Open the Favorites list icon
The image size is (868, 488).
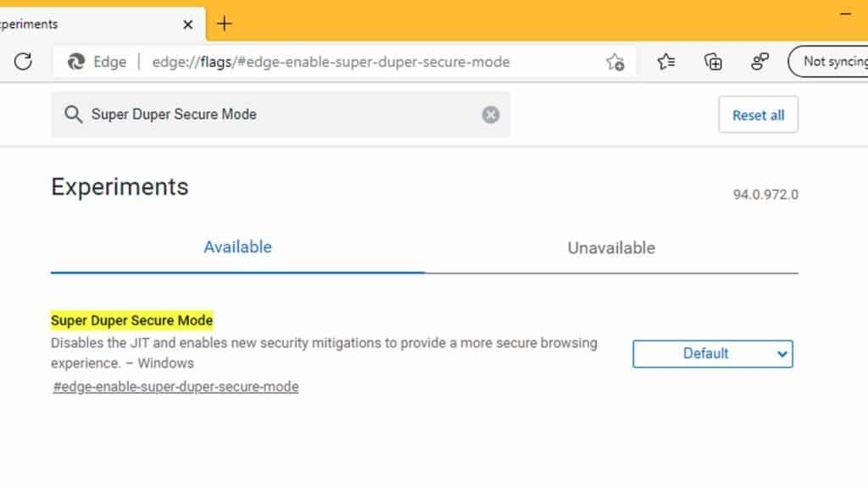pos(666,61)
